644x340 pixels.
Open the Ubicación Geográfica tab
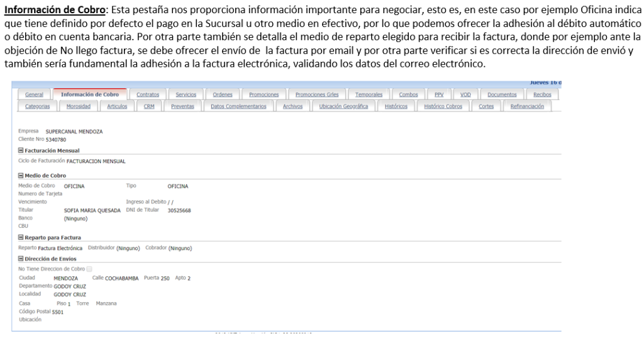[x=343, y=106]
